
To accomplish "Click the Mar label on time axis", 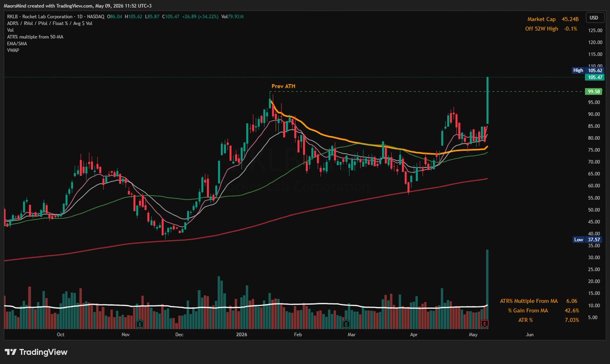I will 351,335.
